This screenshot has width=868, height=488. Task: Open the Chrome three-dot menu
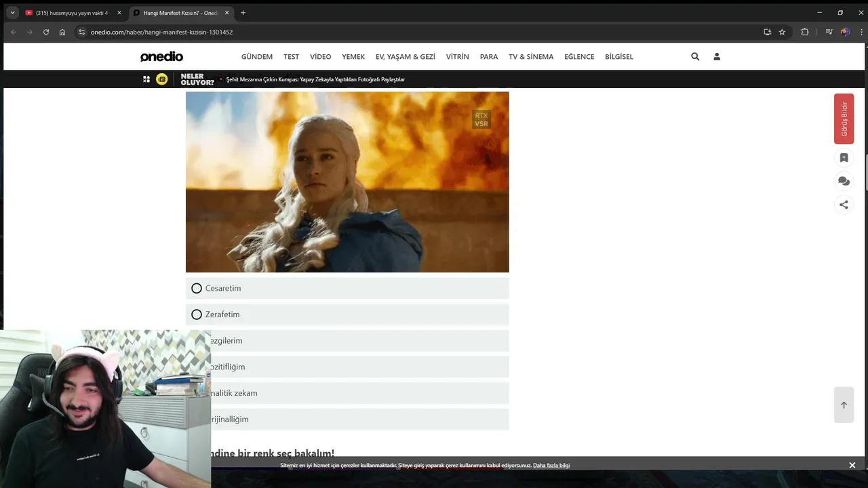861,32
